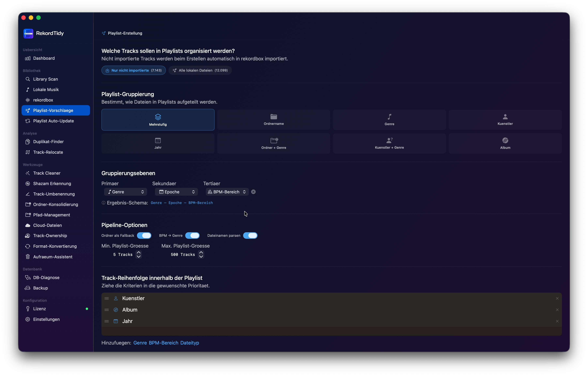This screenshot has height=376, width=588.
Task: Click the green window zoom button
Action: pos(39,18)
